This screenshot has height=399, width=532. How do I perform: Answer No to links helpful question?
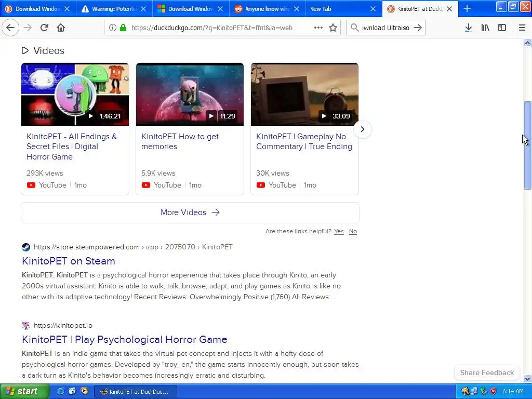(353, 231)
